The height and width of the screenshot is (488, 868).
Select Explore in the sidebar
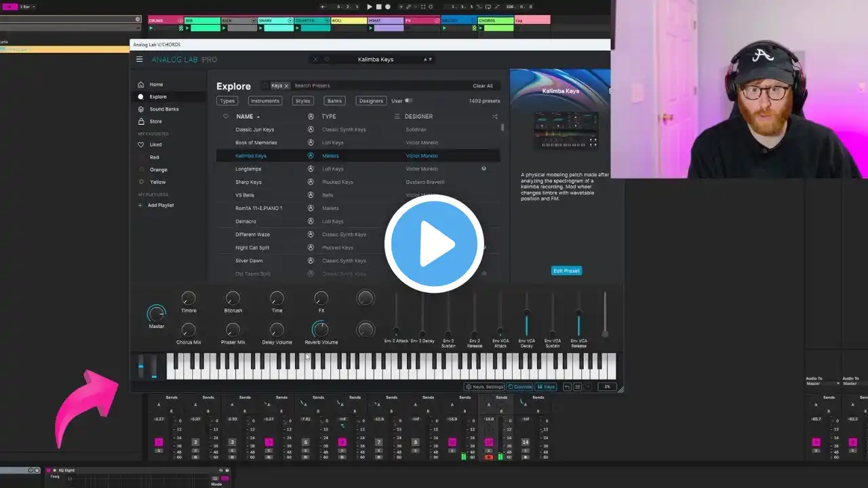167,97
